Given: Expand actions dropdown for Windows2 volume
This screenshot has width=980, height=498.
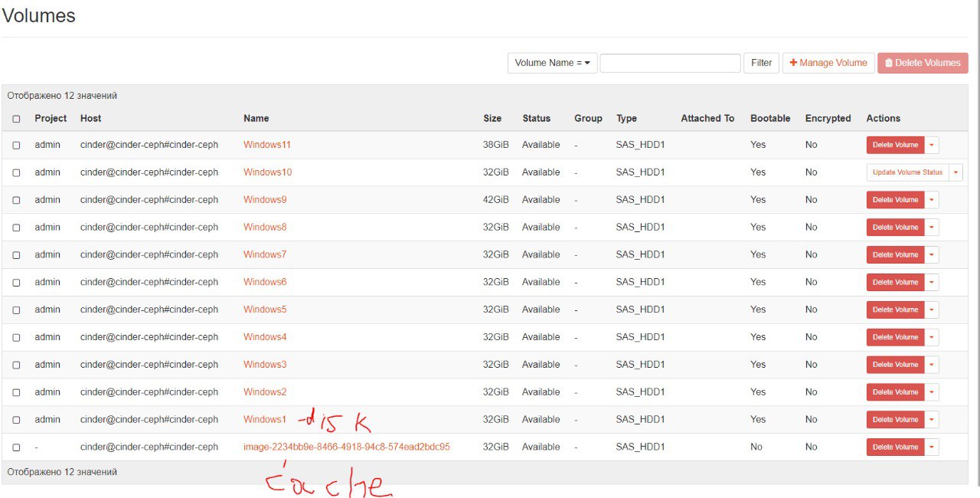Looking at the screenshot, I should tap(932, 392).
